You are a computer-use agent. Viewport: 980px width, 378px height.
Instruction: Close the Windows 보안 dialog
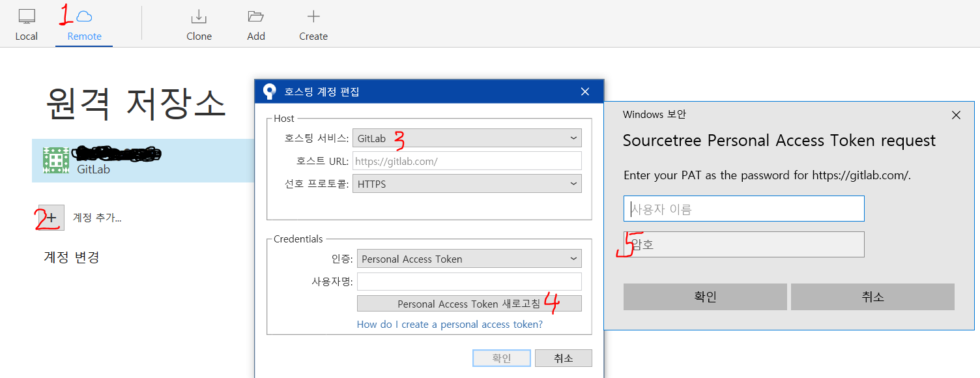coord(956,115)
